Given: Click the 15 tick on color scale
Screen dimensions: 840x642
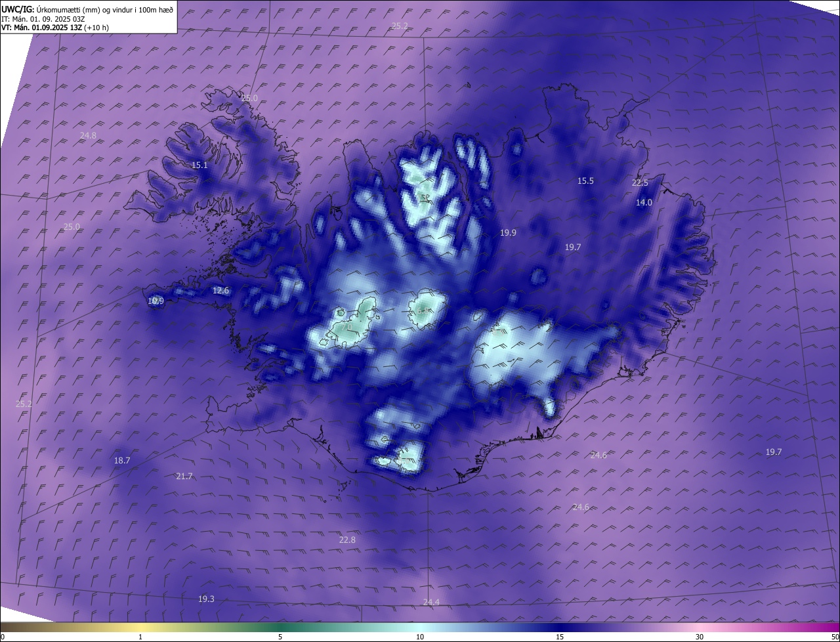Looking at the screenshot, I should pos(559,637).
